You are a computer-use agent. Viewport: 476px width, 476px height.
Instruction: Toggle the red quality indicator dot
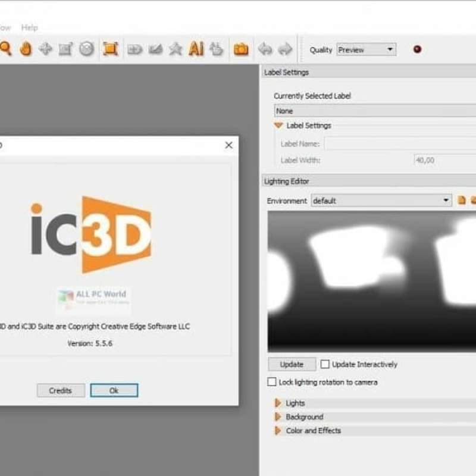click(417, 49)
